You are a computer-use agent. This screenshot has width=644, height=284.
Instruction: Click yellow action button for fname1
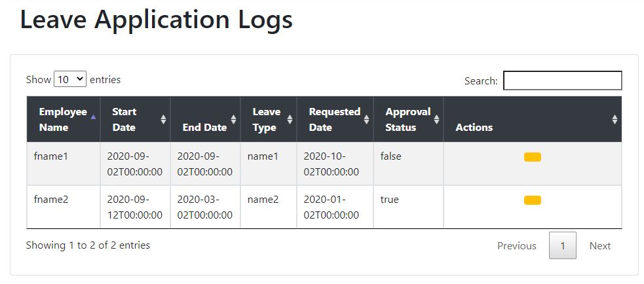[x=532, y=157]
